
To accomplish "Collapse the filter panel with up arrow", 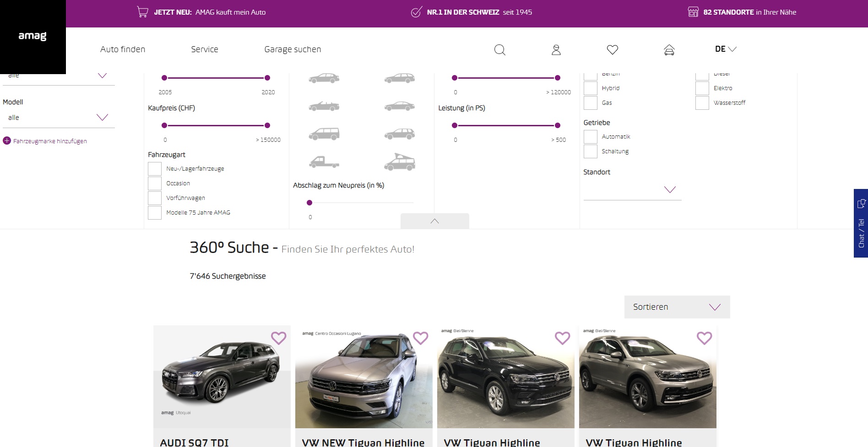I will [x=435, y=221].
